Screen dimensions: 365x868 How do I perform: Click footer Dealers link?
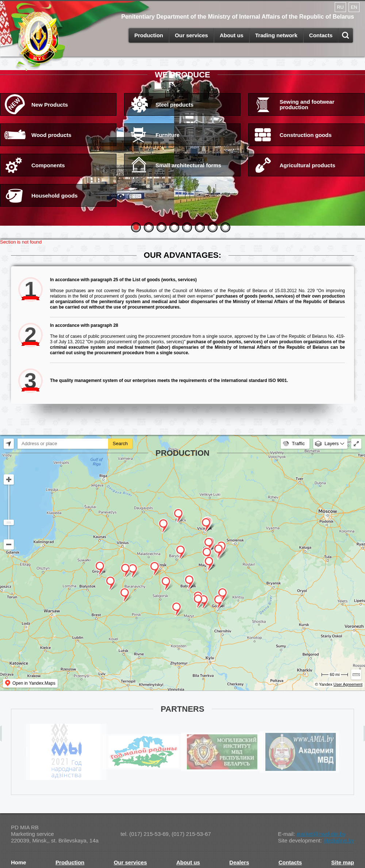click(x=239, y=862)
